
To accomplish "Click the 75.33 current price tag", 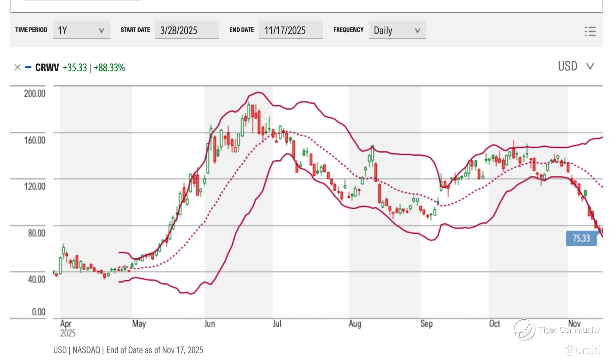I will coord(581,238).
